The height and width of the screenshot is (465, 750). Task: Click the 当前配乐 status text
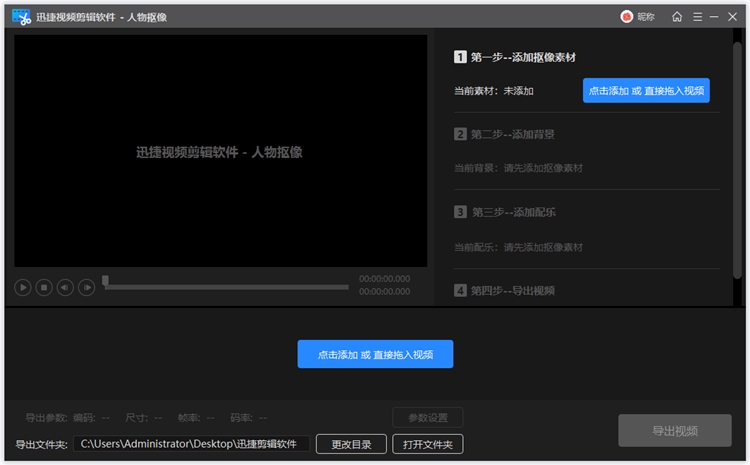pos(518,247)
